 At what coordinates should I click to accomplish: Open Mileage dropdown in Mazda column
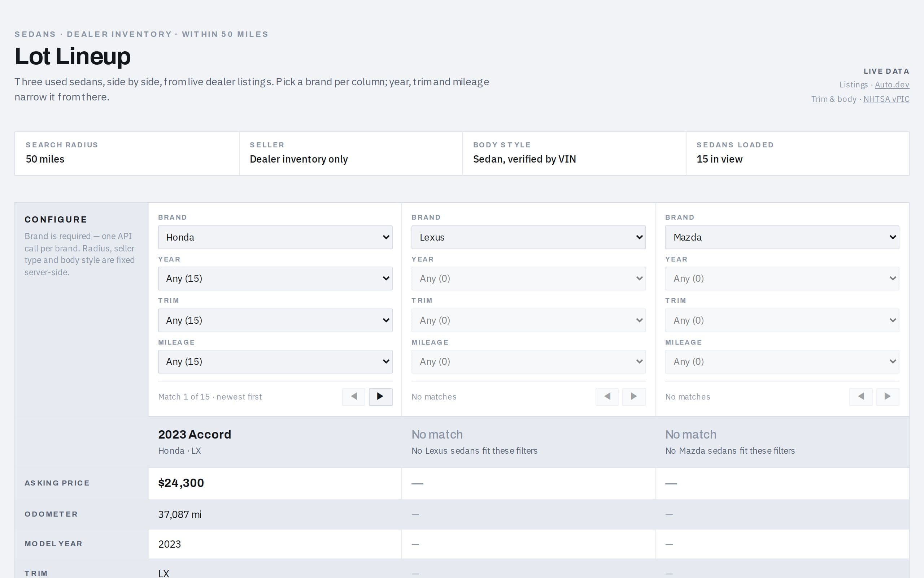[x=782, y=362]
